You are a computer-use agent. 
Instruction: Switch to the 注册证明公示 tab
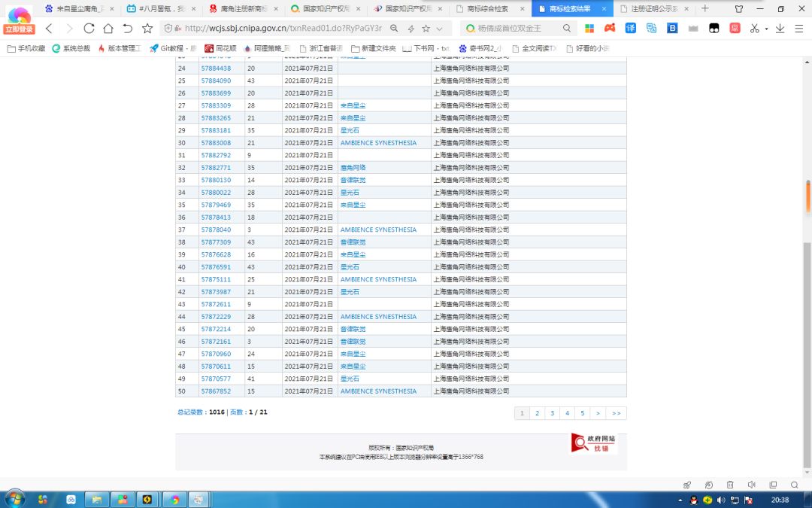pos(654,9)
